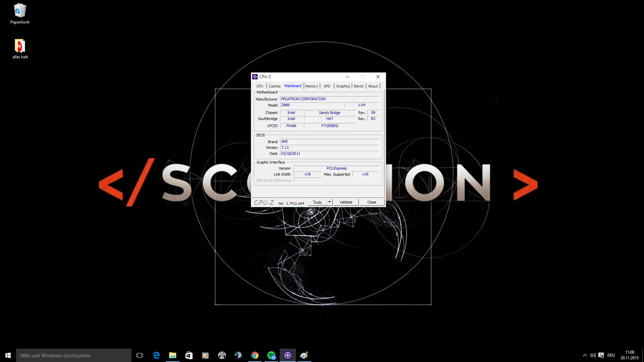Click the Paint taskbar icon
The width and height of the screenshot is (644, 362).
304,355
